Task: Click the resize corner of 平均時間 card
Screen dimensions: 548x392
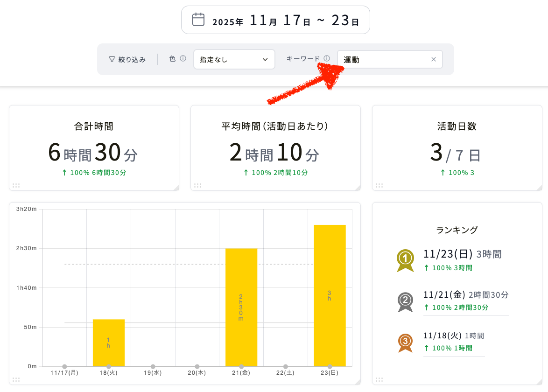Action: (x=358, y=188)
